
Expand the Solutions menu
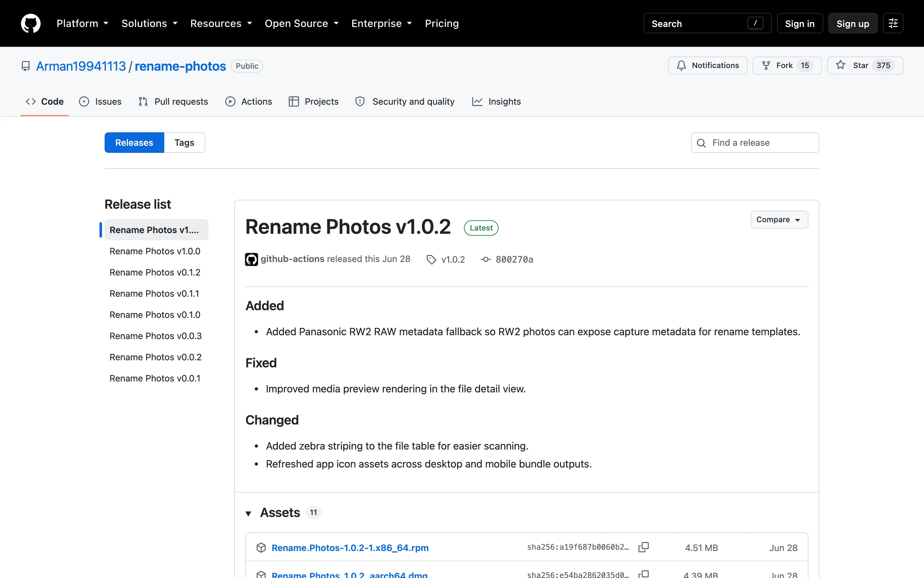pyautogui.click(x=150, y=23)
